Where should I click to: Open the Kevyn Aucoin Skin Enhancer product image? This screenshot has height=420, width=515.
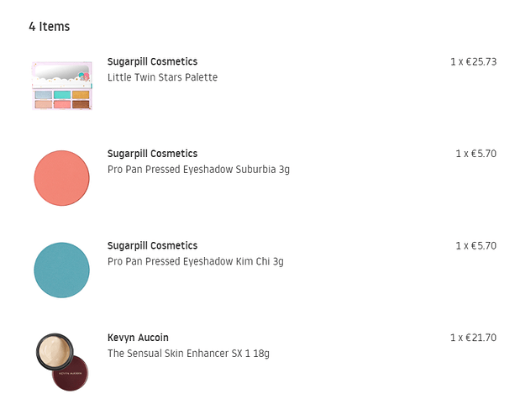coord(62,362)
